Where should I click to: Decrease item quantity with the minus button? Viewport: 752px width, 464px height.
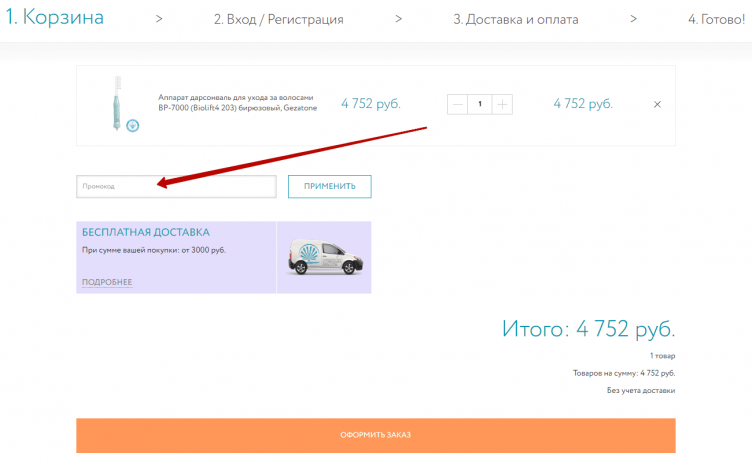pyautogui.click(x=458, y=104)
